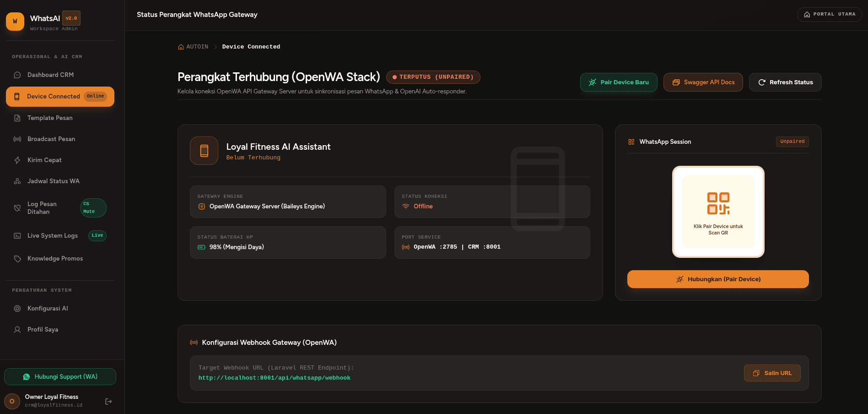Click the logout icon beside Owner Loyal Fitness
Viewport: 868px width, 414px height.
(108, 402)
